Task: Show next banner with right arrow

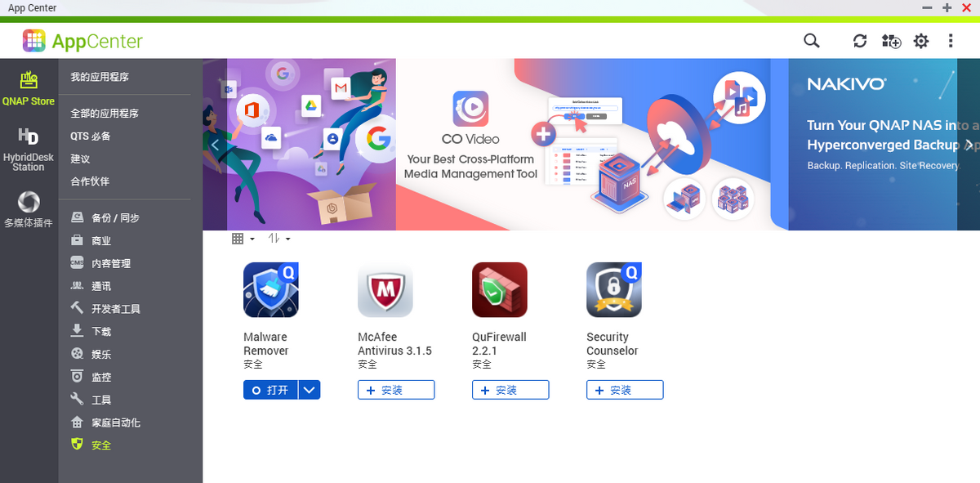Action: (x=968, y=145)
